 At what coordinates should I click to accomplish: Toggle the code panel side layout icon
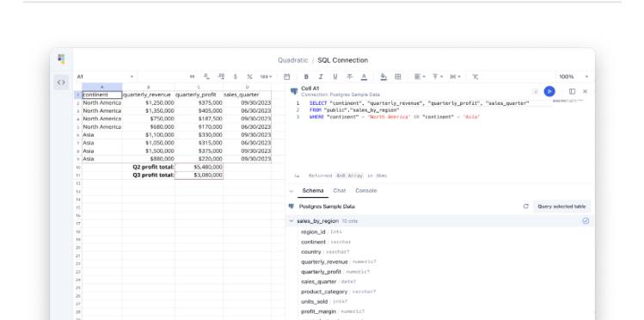572,91
